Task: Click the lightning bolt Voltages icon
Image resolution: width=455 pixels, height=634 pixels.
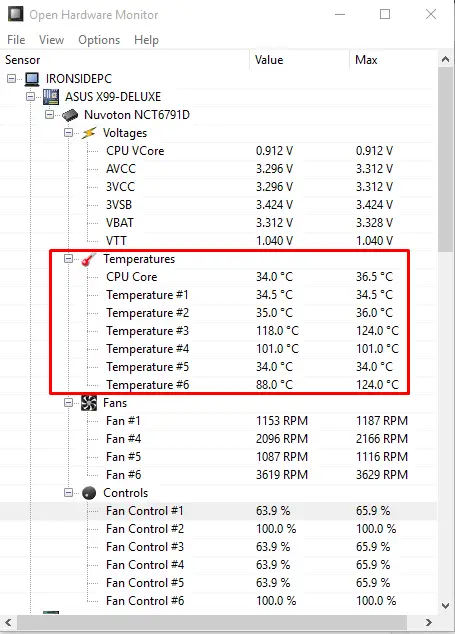Action: 89,133
